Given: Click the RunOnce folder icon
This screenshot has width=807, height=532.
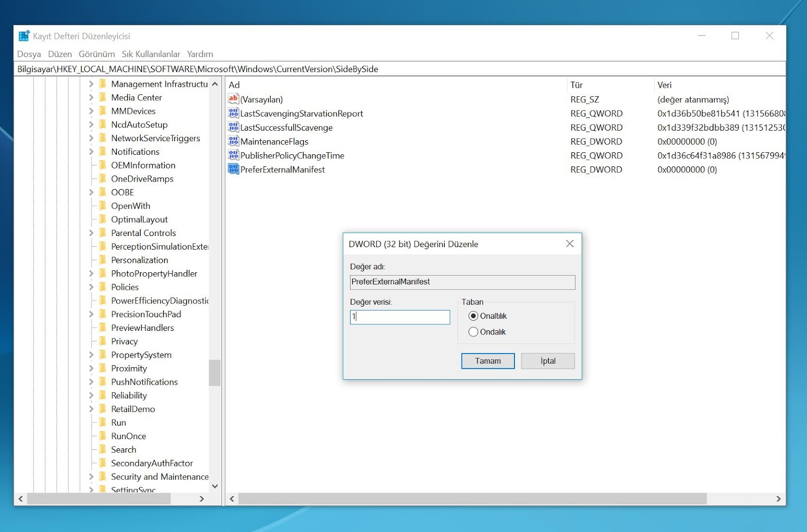Looking at the screenshot, I should [103, 436].
